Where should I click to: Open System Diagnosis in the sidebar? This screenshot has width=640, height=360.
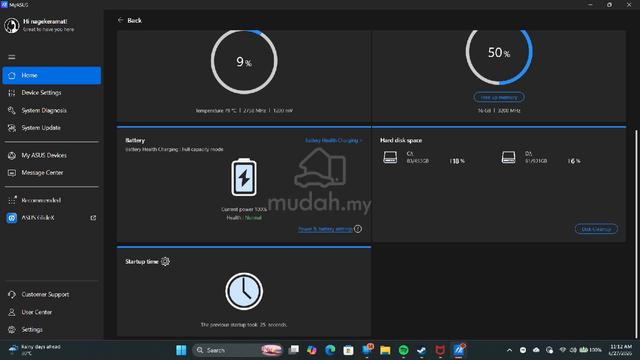(x=51, y=111)
